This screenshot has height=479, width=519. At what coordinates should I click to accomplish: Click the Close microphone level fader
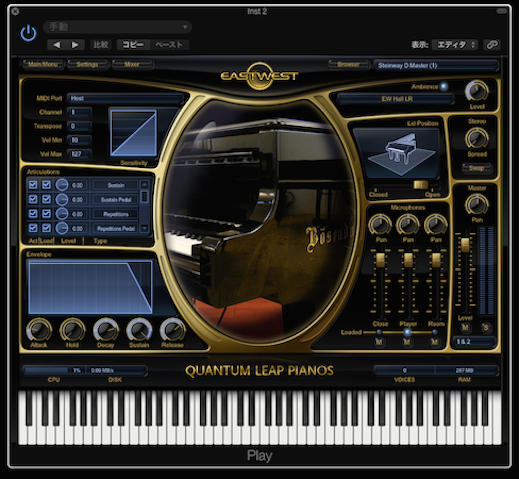point(380,260)
